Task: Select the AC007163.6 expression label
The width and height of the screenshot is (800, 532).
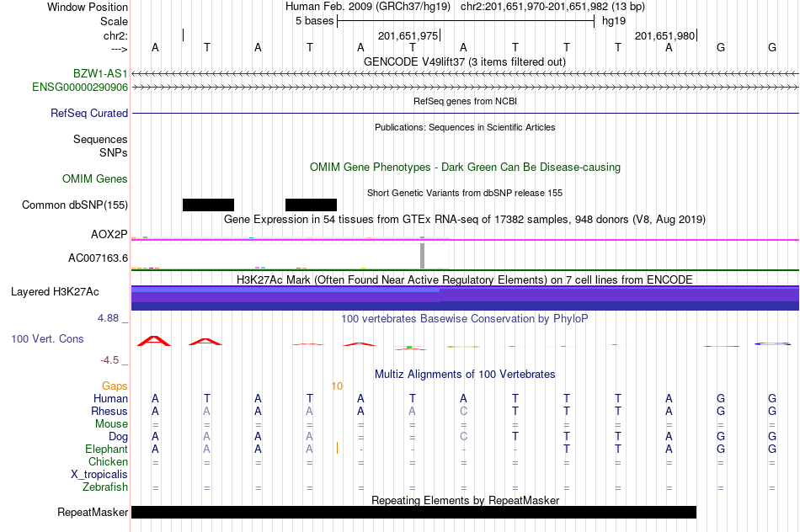Action: tap(98, 258)
